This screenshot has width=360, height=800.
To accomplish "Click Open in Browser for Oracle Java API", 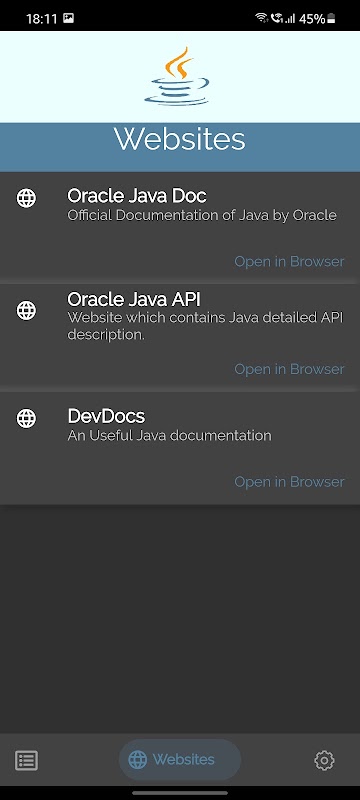I will [x=289, y=369].
